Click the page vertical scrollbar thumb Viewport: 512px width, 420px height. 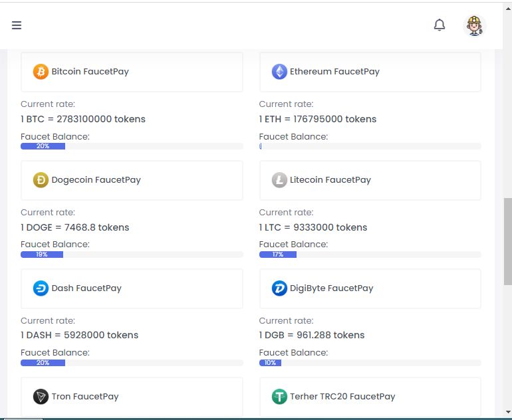508,241
